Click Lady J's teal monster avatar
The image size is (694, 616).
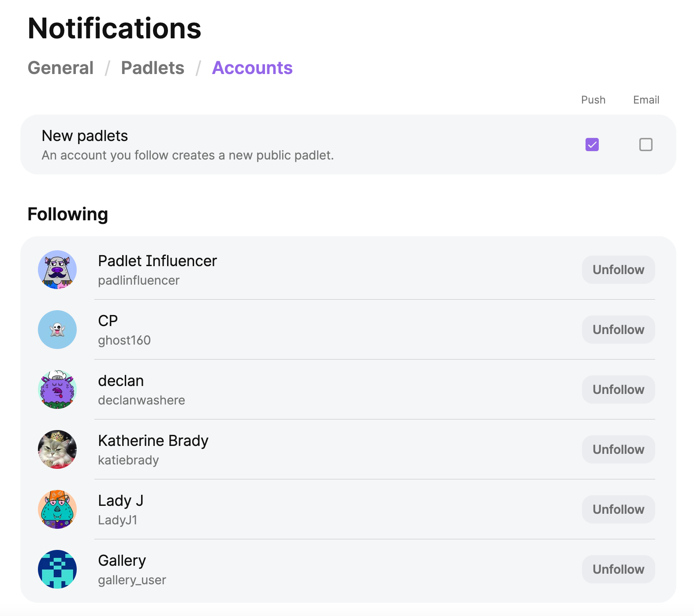(x=57, y=509)
